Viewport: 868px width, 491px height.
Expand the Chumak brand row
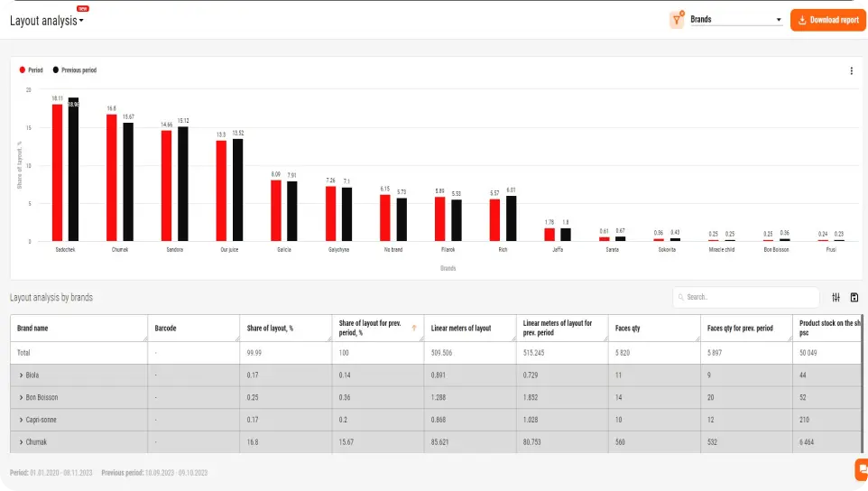coord(21,442)
